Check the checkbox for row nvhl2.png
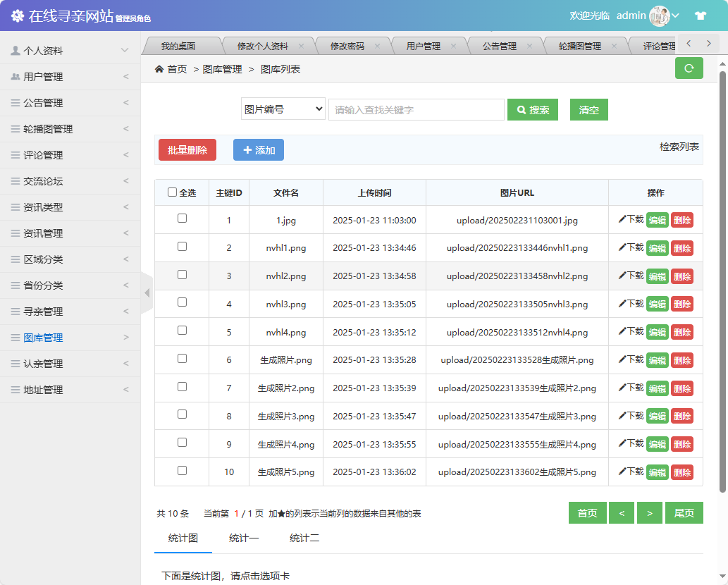 (182, 276)
